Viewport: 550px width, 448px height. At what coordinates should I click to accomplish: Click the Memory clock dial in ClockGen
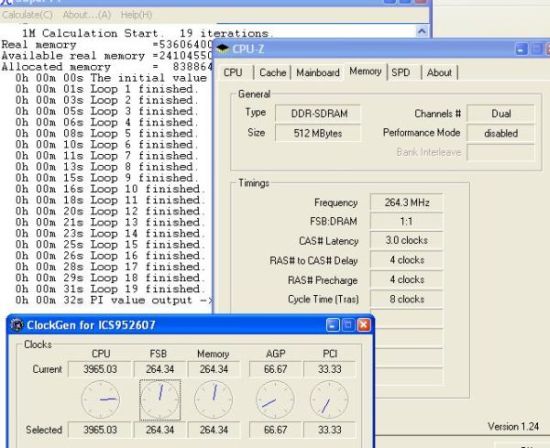(x=213, y=400)
